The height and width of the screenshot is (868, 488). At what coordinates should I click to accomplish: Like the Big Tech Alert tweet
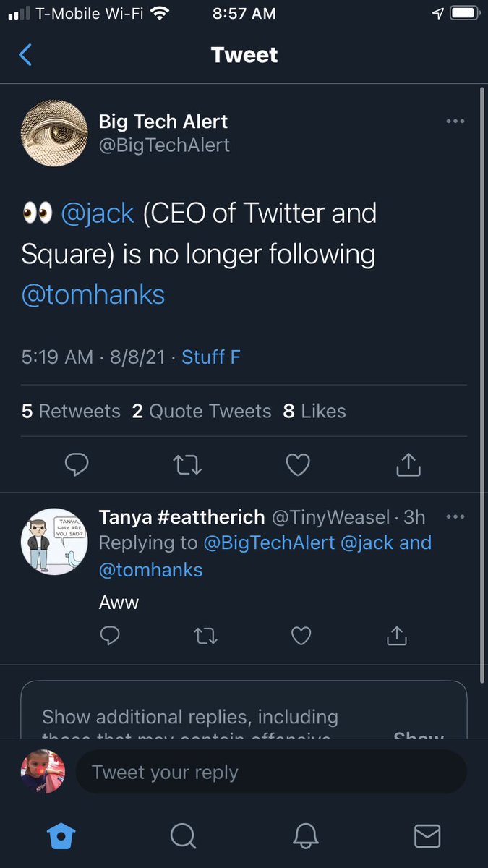click(298, 464)
